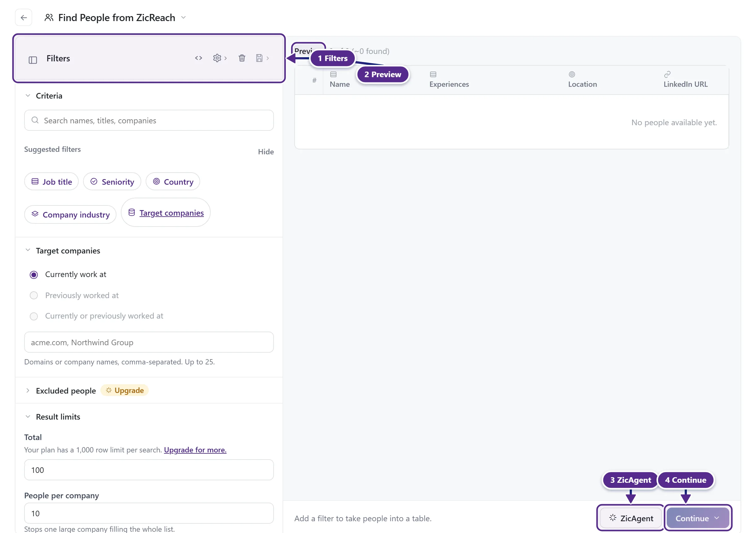Collapse the Target companies section
Viewport: 756px width, 533px height.
click(28, 250)
